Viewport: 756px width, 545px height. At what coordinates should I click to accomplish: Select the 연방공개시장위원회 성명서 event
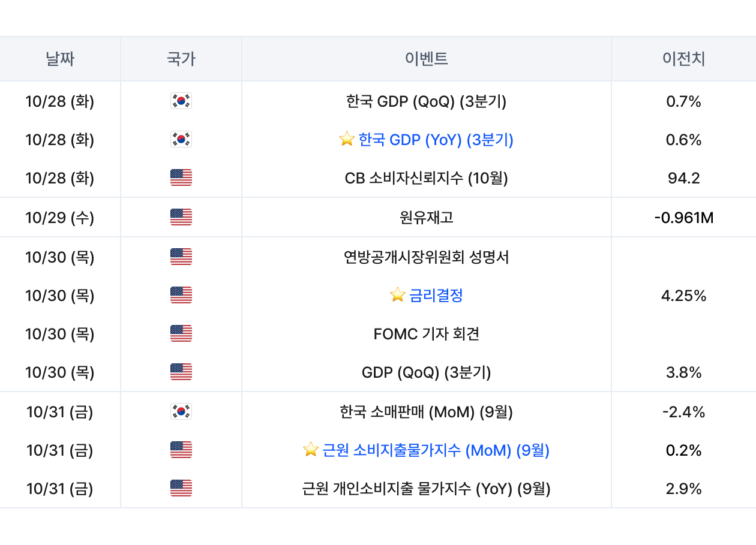[x=426, y=257]
